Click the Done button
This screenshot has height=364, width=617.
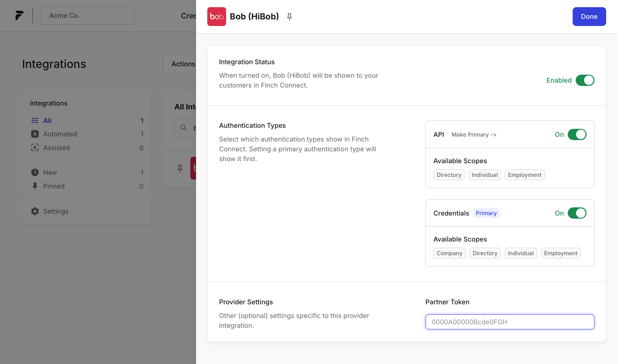click(x=589, y=16)
